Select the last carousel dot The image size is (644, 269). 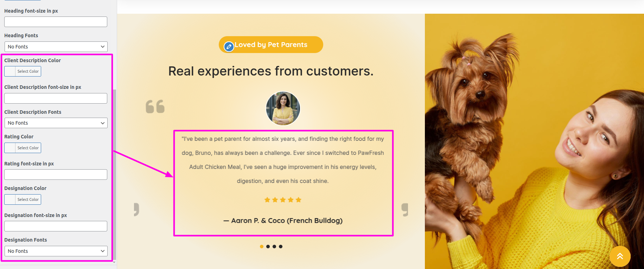point(281,247)
